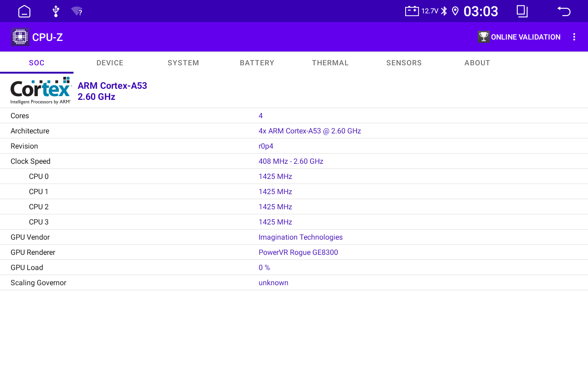Tap the CPU-Z chip logo
The image size is (588, 368).
20,37
